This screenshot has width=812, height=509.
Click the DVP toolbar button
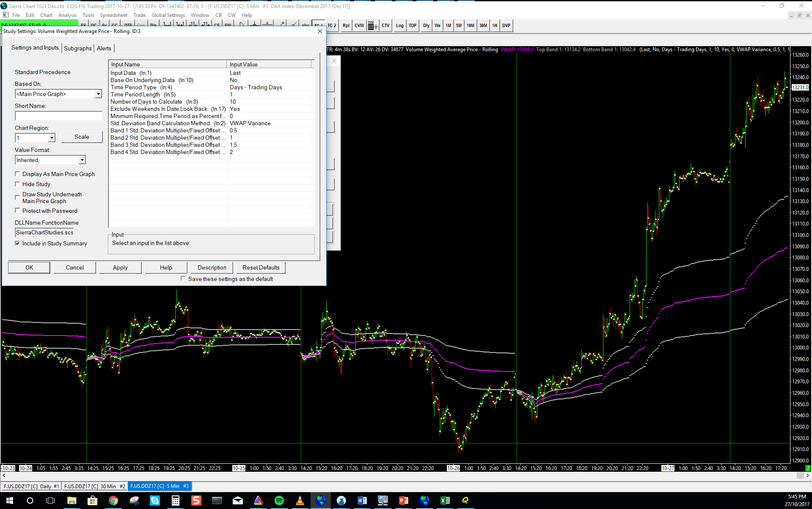coord(506,26)
